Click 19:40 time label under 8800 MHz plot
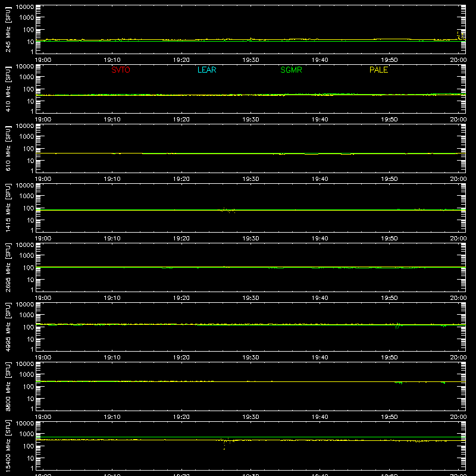The image size is (476, 476). pos(320,417)
